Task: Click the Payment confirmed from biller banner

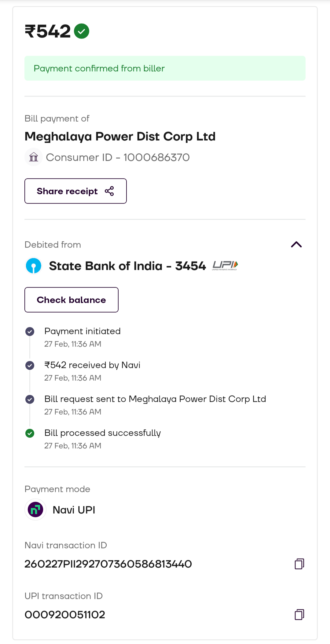Action: point(165,68)
